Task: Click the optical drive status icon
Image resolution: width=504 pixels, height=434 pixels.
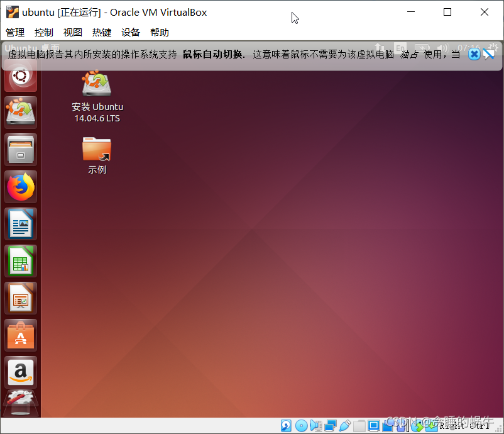Action: coord(302,426)
